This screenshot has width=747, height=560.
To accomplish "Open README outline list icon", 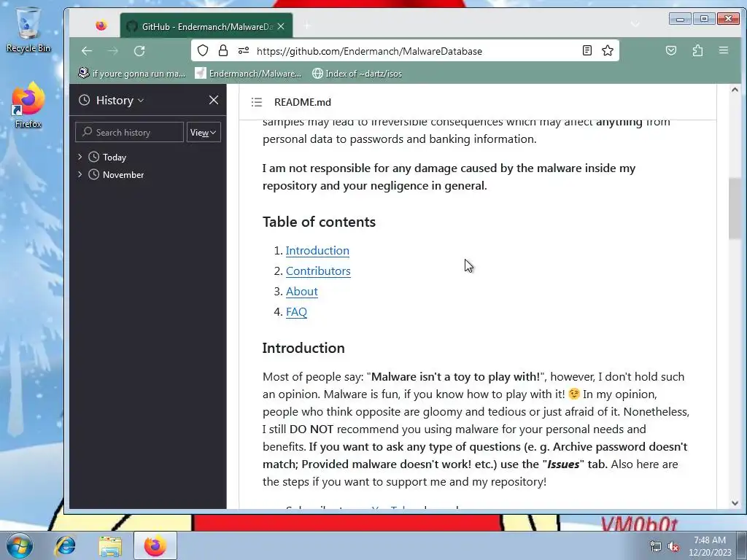I will pyautogui.click(x=257, y=102).
